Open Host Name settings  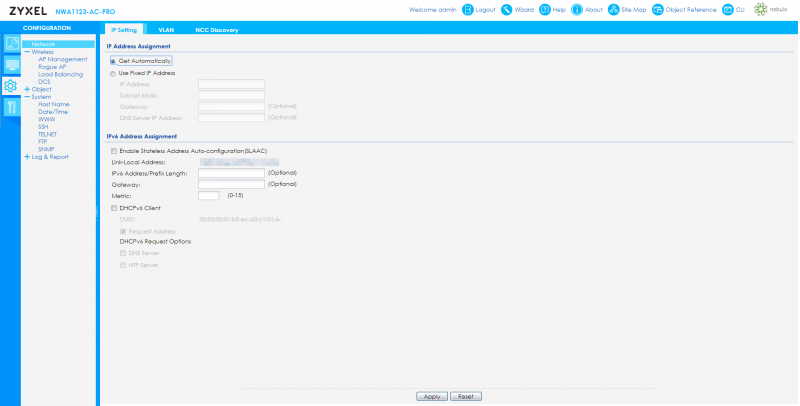point(54,104)
